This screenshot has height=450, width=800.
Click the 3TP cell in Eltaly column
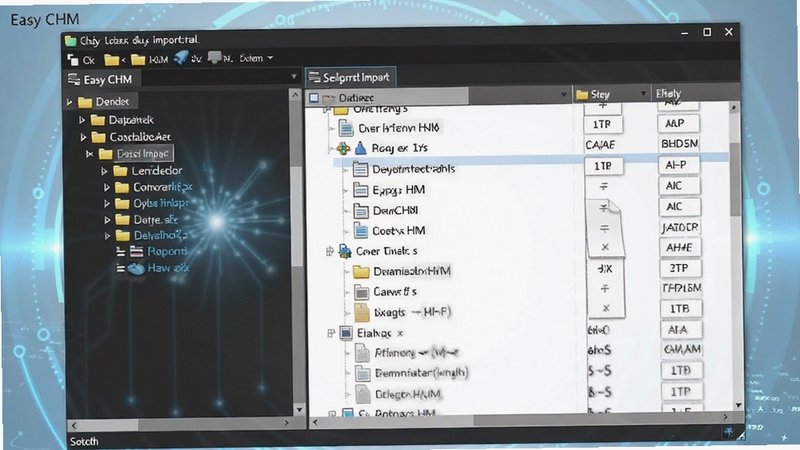pos(680,268)
